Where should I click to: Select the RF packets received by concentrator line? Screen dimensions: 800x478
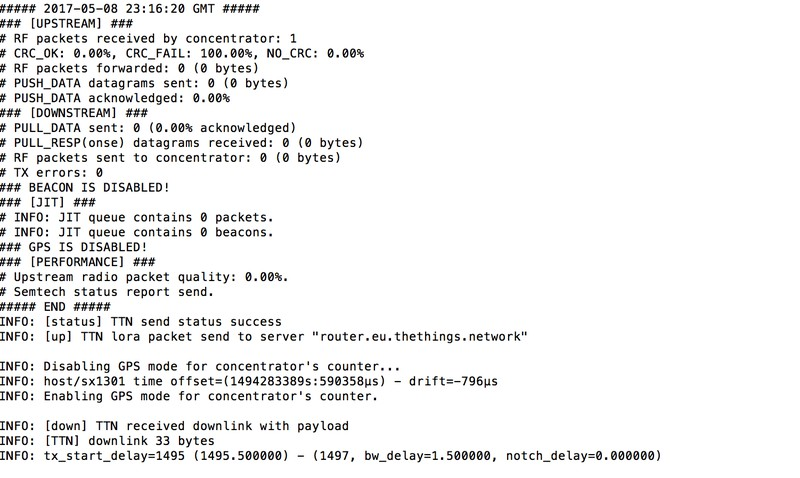pyautogui.click(x=148, y=39)
